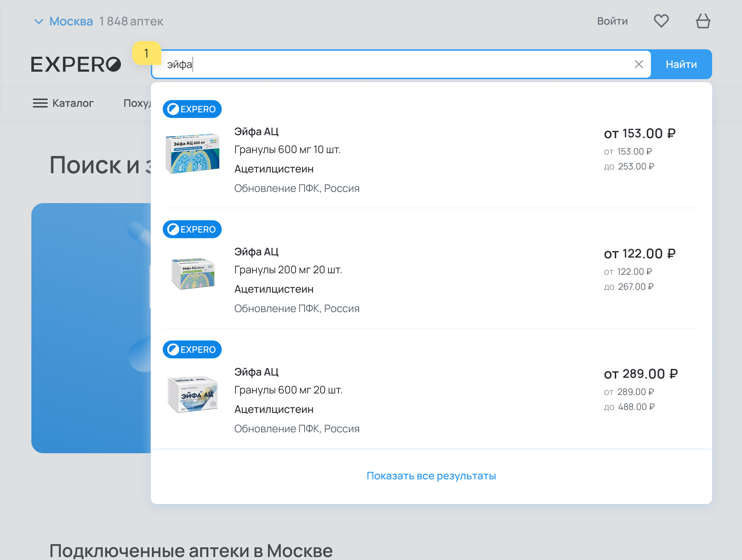
Task: Clear the search field with the X icon
Action: click(x=639, y=64)
